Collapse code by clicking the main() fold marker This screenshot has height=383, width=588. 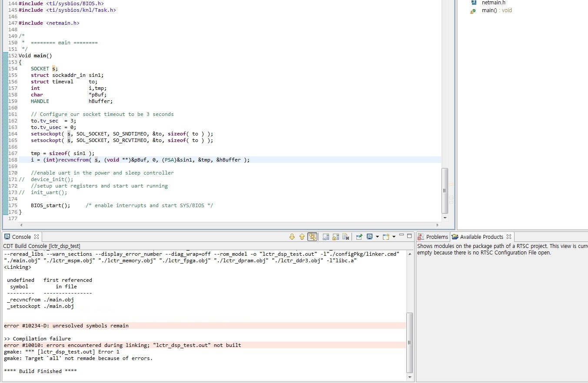5,56
